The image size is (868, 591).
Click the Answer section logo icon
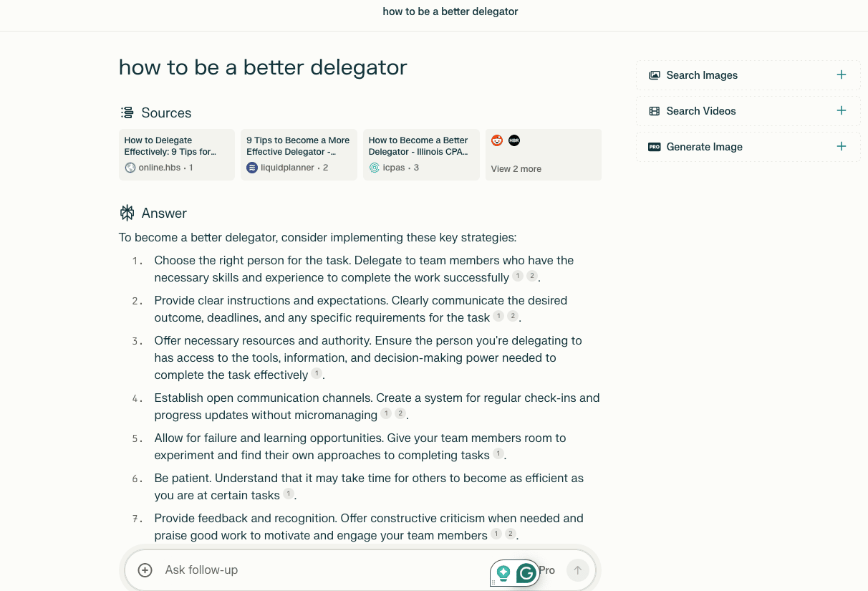[127, 213]
